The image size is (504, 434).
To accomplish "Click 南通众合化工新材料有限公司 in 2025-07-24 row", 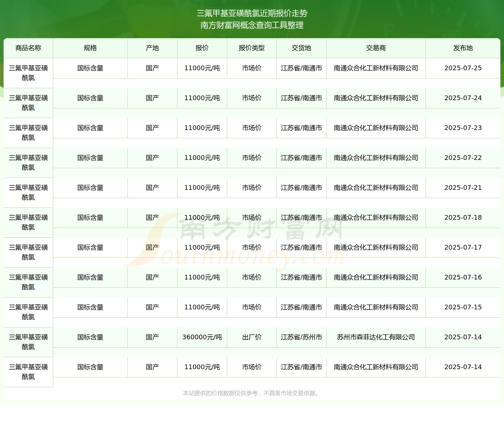I will (x=376, y=98).
